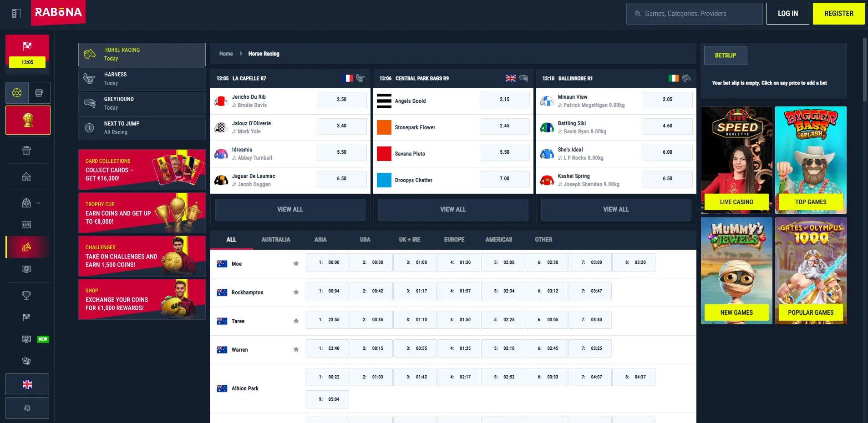Open the NEW GAMES Mummy's Jewels tile
Image resolution: width=868 pixels, height=423 pixels.
coord(736,271)
